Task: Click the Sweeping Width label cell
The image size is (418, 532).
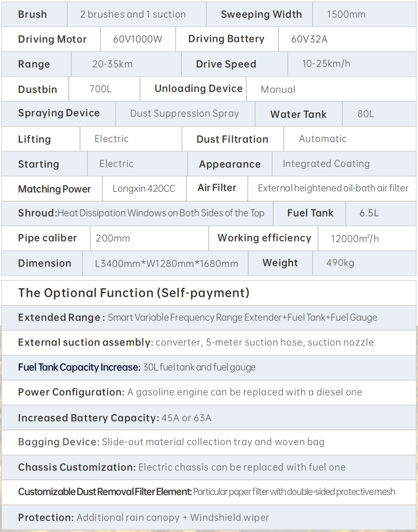Action: point(259,14)
